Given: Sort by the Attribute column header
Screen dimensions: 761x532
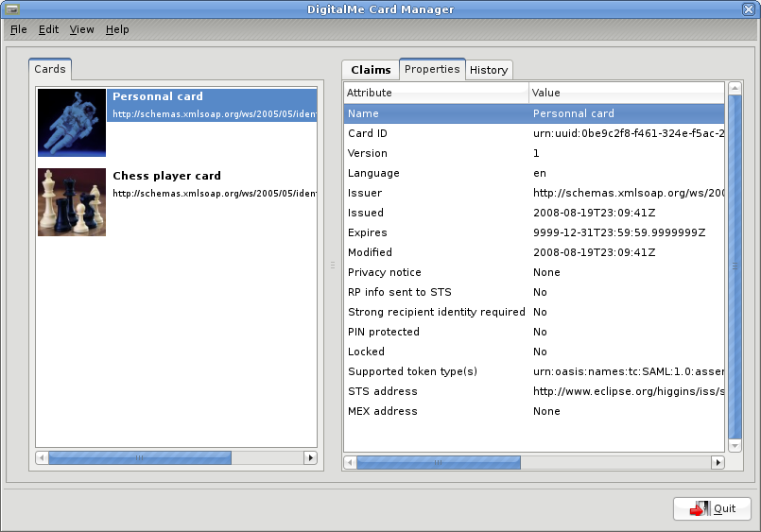Looking at the screenshot, I should (435, 93).
